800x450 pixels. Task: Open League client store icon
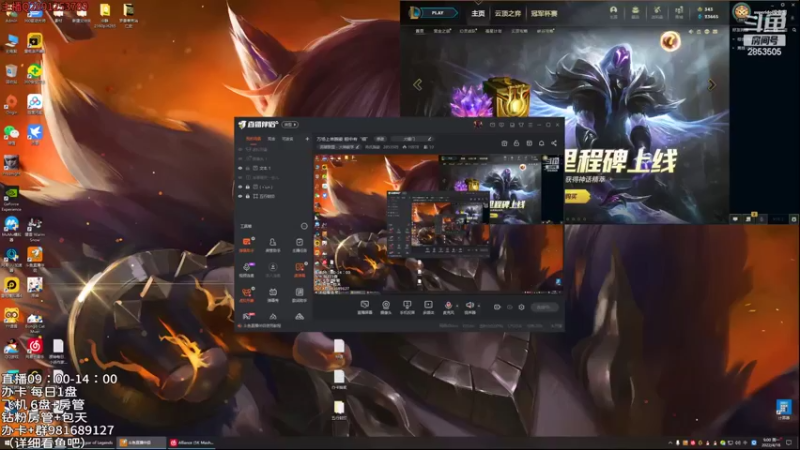(x=679, y=12)
